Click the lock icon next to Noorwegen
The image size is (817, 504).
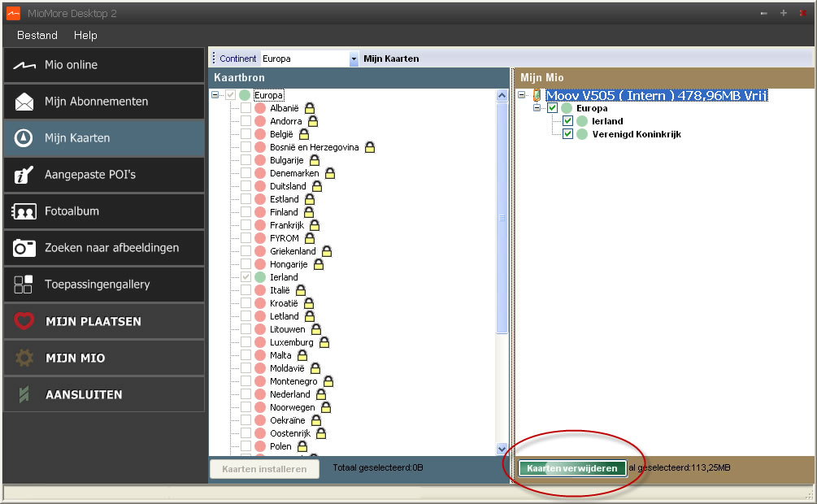(x=326, y=407)
